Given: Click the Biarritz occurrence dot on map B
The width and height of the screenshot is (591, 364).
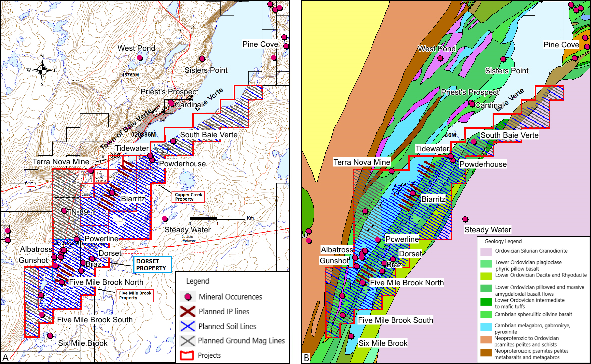Looking at the screenshot, I should click(413, 193).
